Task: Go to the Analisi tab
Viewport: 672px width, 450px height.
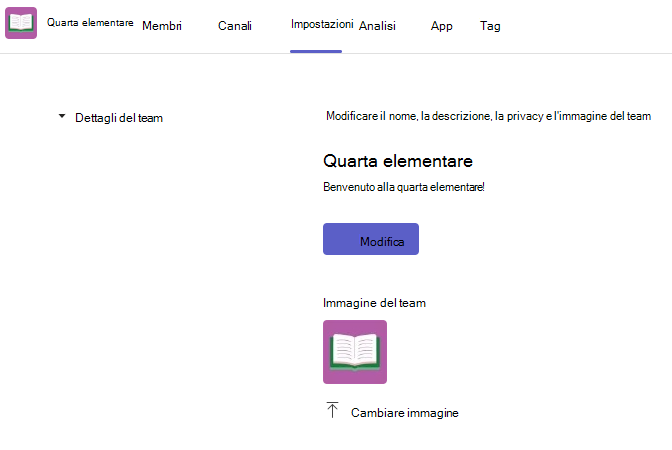Action: click(x=377, y=26)
